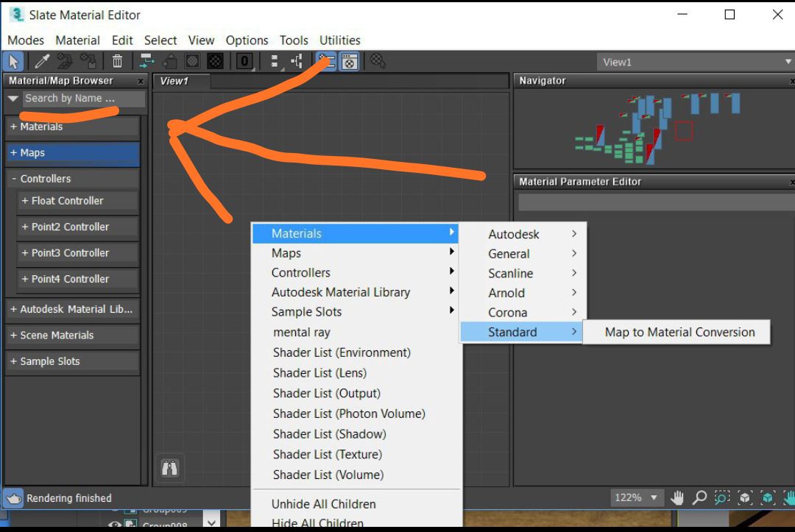Expand the Point3 Controller group

(x=77, y=253)
